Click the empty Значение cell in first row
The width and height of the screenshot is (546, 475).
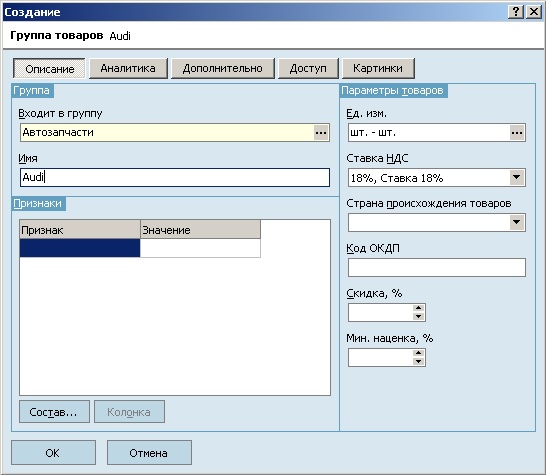click(200, 248)
